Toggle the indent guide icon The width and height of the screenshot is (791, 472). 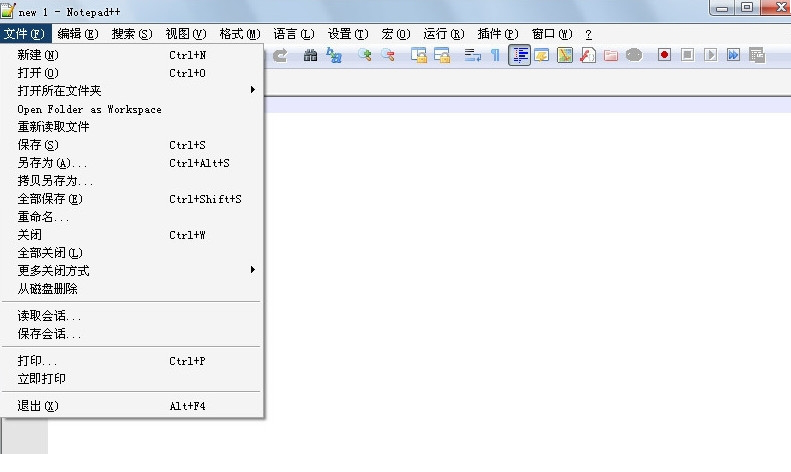519,55
